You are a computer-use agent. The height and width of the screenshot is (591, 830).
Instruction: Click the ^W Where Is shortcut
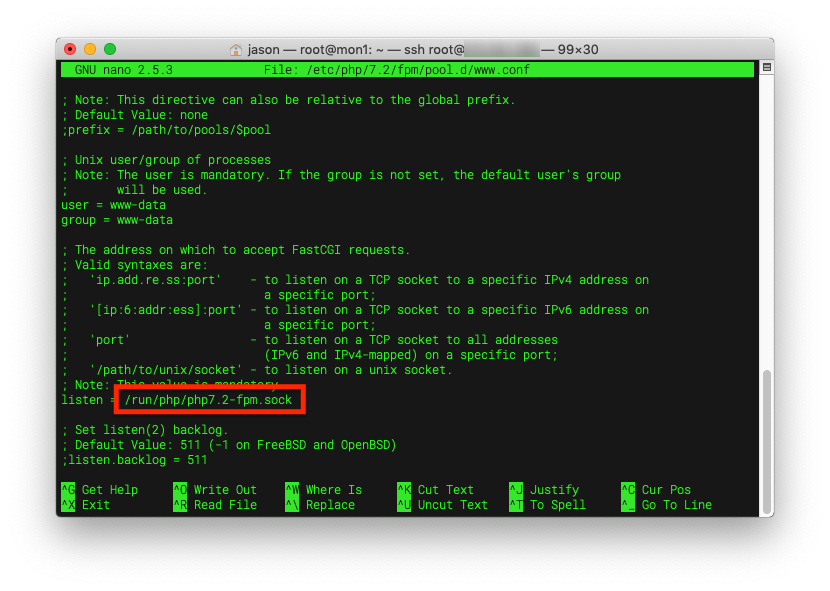point(323,490)
